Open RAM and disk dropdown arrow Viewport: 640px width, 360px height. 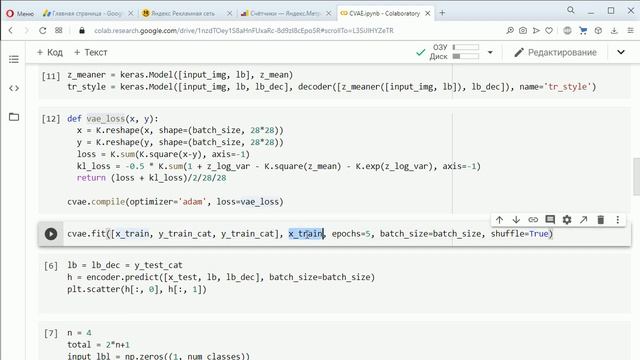click(490, 52)
